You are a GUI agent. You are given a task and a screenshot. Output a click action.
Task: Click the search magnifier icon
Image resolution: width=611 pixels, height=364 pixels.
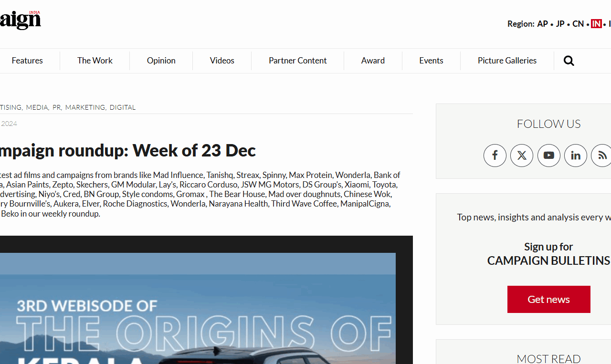(x=569, y=61)
